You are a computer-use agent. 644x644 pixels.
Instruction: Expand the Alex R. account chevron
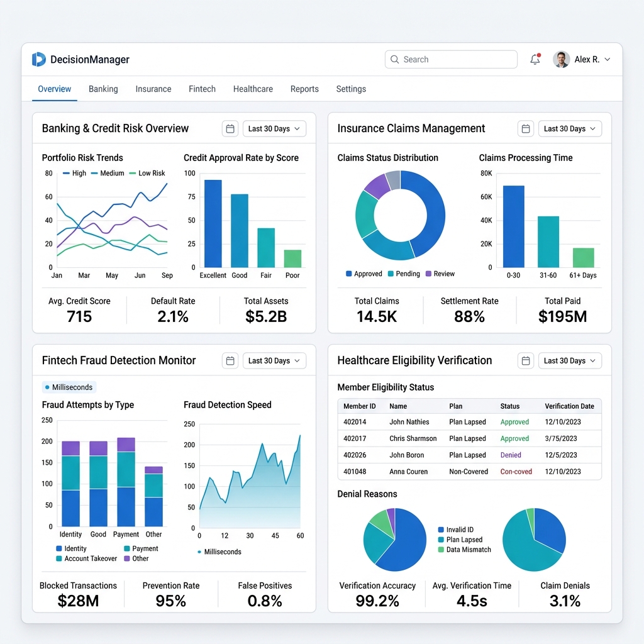tap(607, 60)
